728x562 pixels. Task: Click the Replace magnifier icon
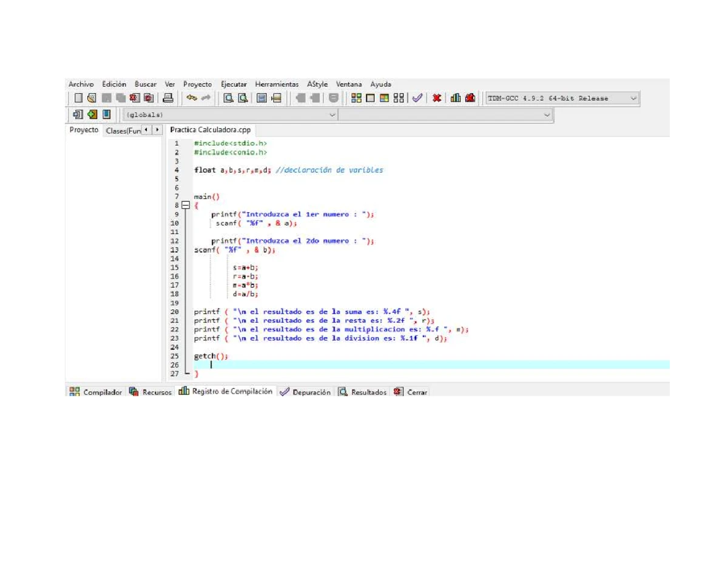tap(243, 98)
